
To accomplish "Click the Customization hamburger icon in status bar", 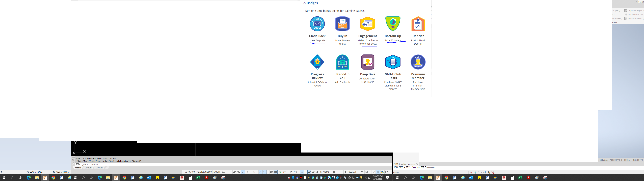I will [390, 172].
